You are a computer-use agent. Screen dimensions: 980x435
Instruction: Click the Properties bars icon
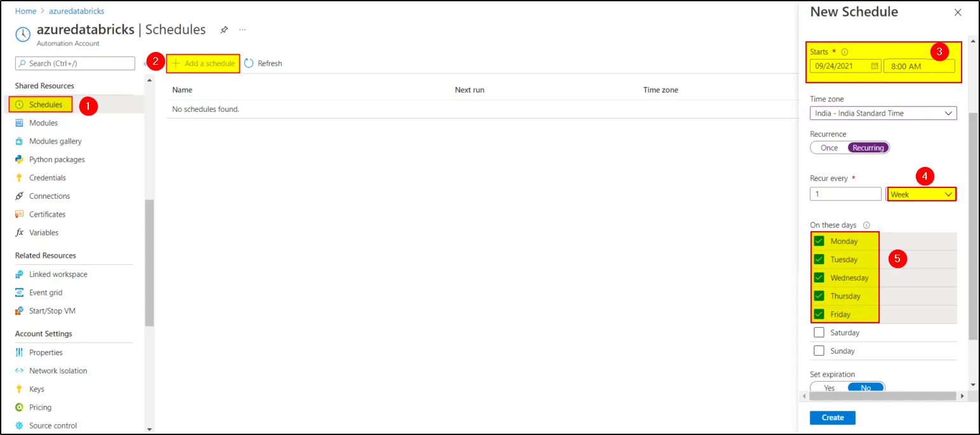(x=19, y=352)
